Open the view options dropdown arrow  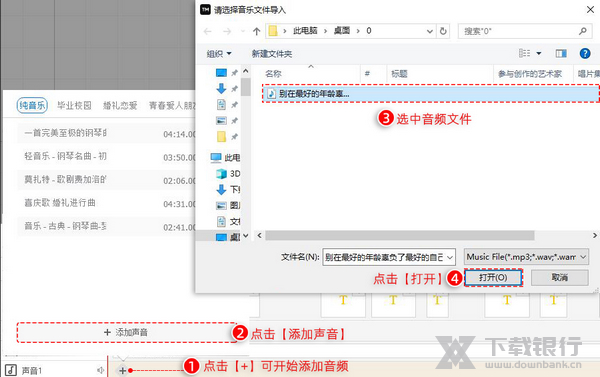click(x=539, y=53)
